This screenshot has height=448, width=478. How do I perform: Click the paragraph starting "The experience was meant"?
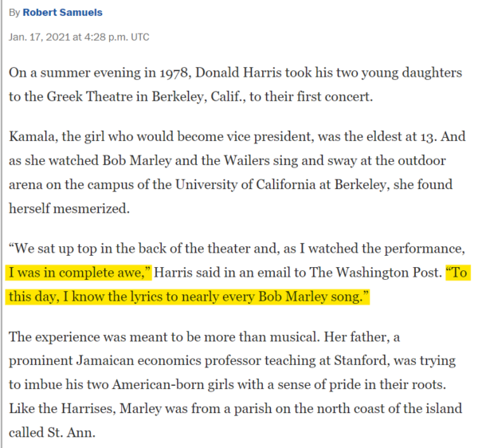pos(235,384)
